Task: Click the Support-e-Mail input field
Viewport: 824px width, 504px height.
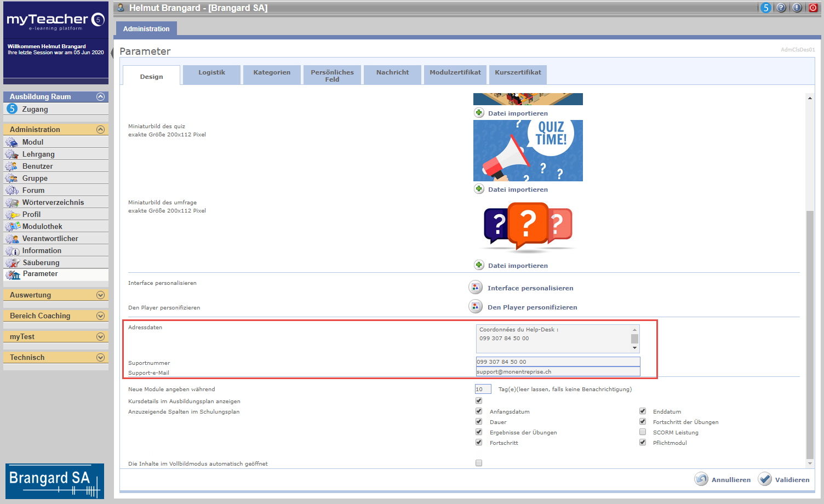Action: click(558, 372)
